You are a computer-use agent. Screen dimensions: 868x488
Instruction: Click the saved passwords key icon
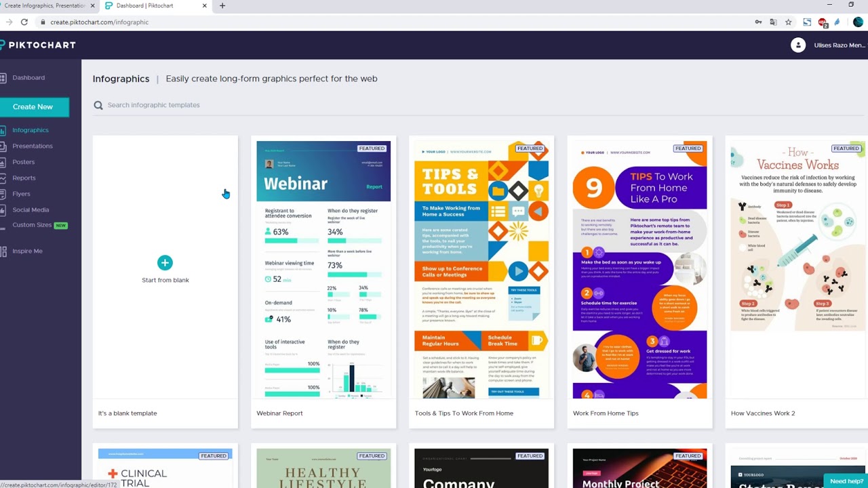pyautogui.click(x=758, y=22)
